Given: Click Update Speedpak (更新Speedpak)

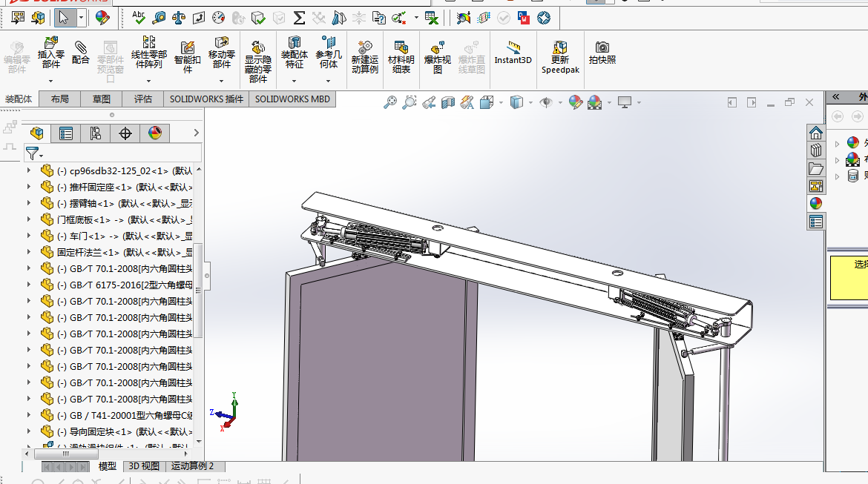Looking at the screenshot, I should click(x=560, y=56).
